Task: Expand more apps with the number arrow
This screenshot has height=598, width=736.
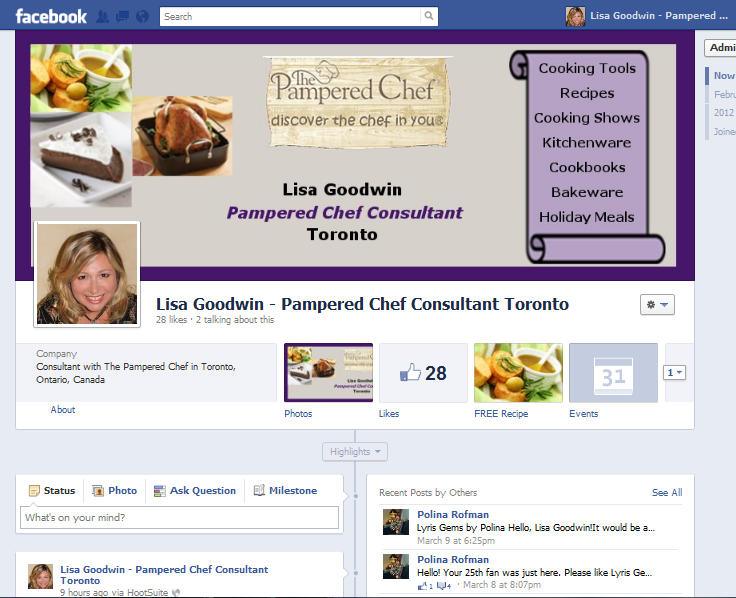Action: [x=675, y=373]
